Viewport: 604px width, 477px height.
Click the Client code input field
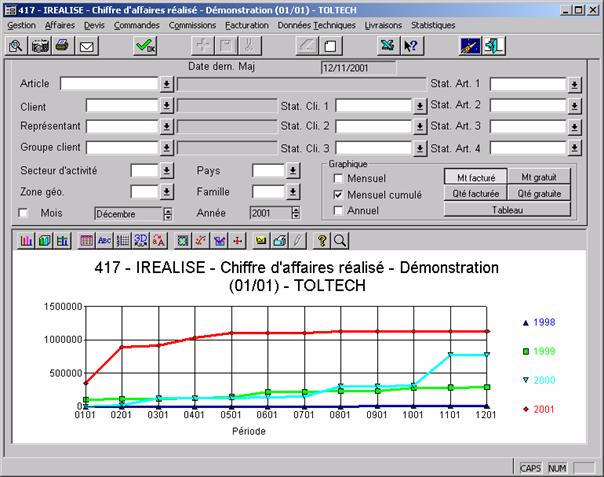click(122, 105)
